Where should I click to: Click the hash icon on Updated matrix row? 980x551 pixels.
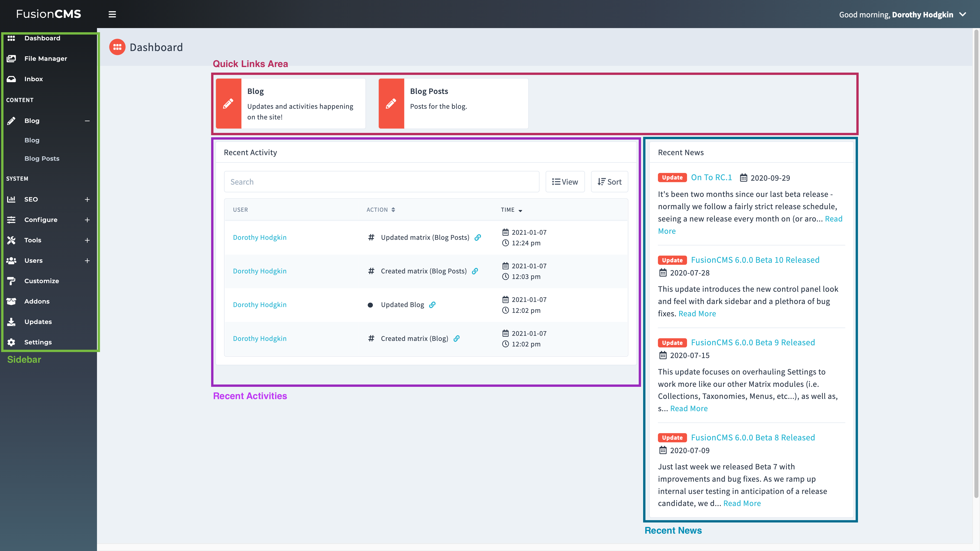[371, 237]
